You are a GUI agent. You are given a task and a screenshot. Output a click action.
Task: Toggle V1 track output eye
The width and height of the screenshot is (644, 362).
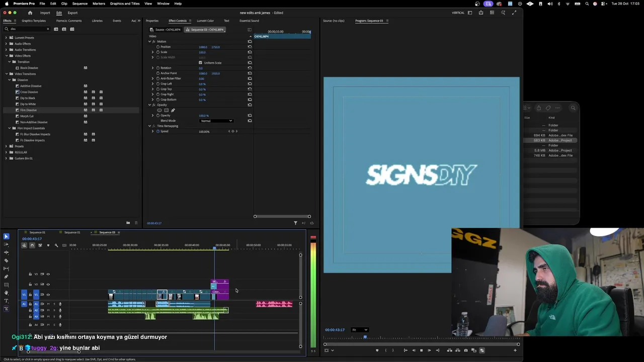tap(48, 295)
